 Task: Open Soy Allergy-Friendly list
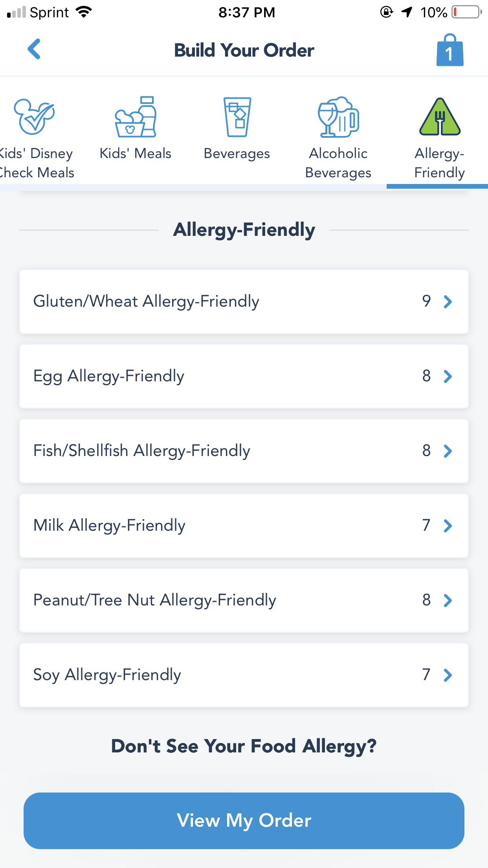pyautogui.click(x=244, y=675)
